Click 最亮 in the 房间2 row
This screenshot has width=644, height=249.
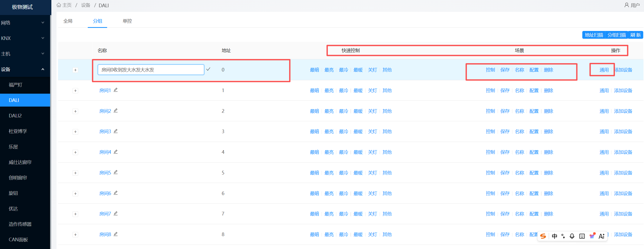tap(329, 111)
